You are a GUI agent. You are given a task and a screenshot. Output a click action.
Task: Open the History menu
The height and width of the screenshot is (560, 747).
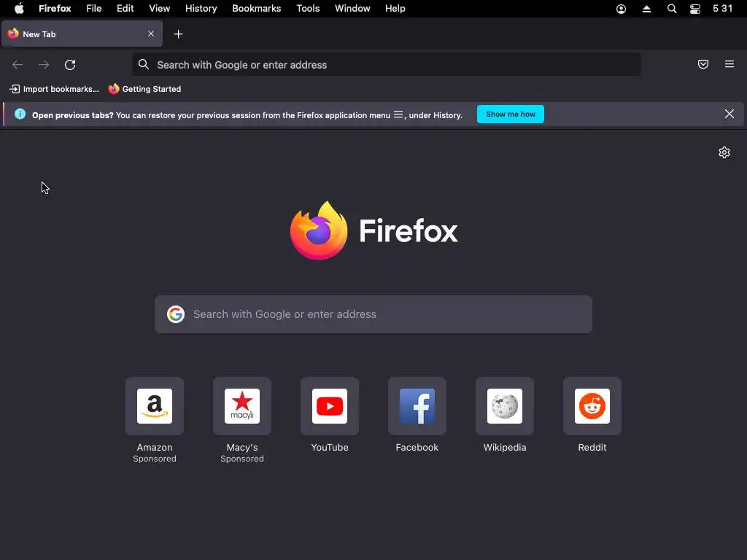(x=201, y=9)
